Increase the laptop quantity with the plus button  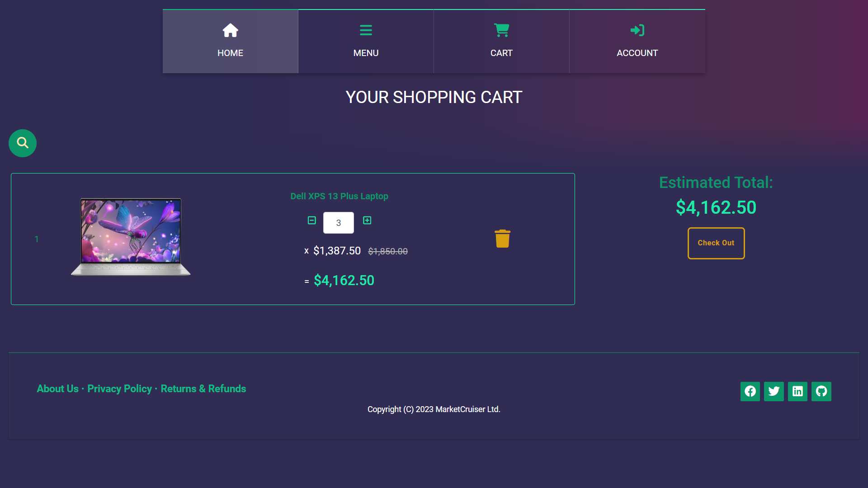[x=367, y=221]
